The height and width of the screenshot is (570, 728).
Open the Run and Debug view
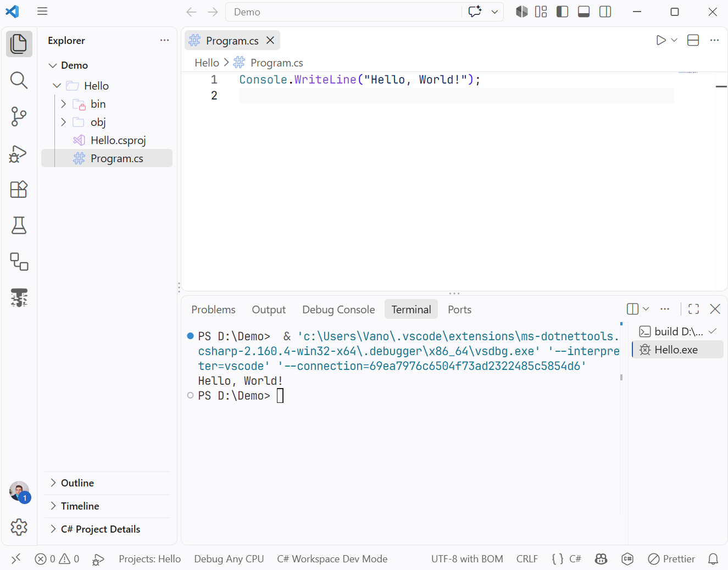[19, 153]
